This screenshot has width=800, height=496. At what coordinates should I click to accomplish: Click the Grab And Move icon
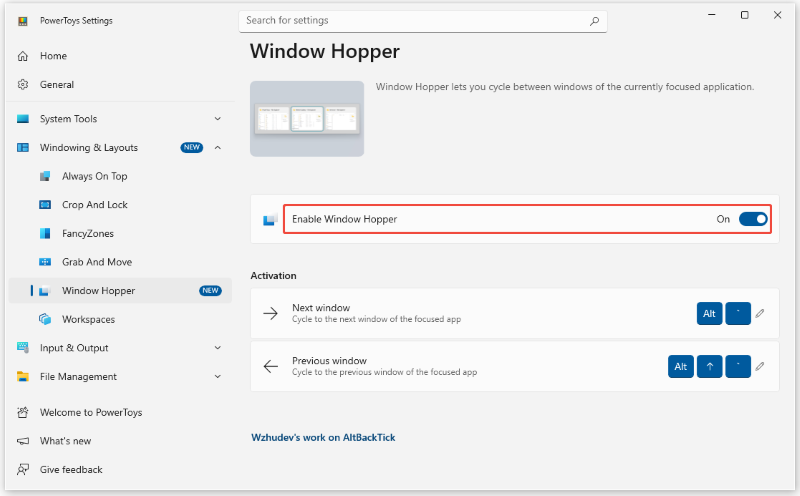(x=45, y=262)
